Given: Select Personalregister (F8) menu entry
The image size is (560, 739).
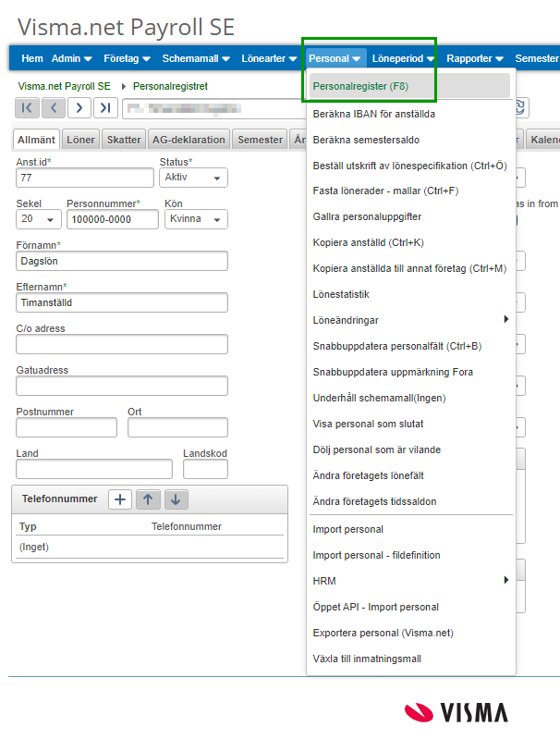Looking at the screenshot, I should coord(409,86).
